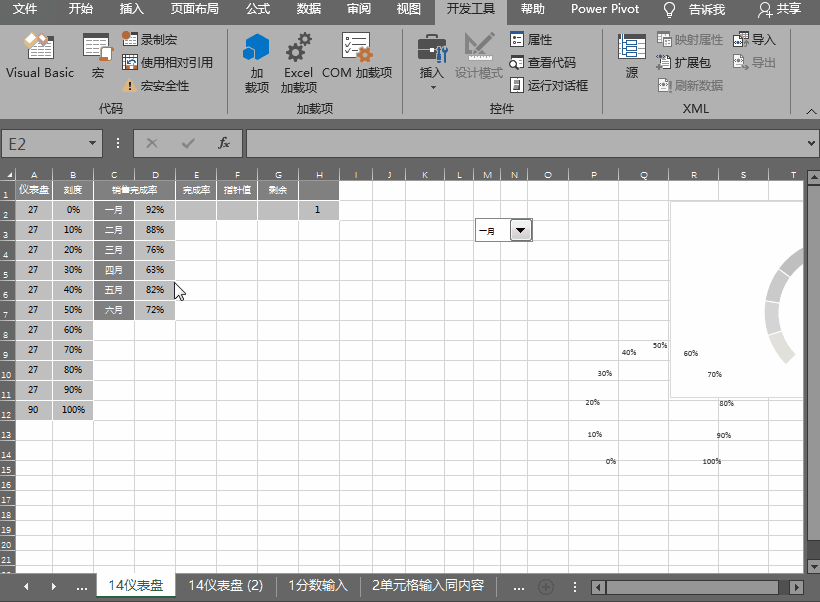This screenshot has width=820, height=602.
Task: Click 映射属性 map properties
Action: (690, 39)
